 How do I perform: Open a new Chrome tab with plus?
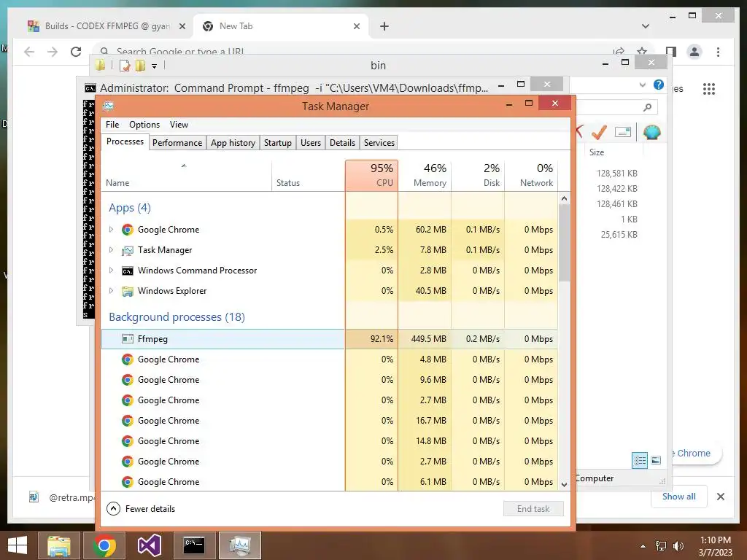(x=384, y=26)
